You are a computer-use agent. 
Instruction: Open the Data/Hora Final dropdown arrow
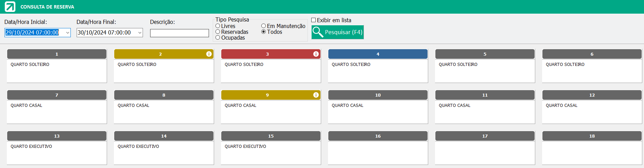[x=140, y=33]
